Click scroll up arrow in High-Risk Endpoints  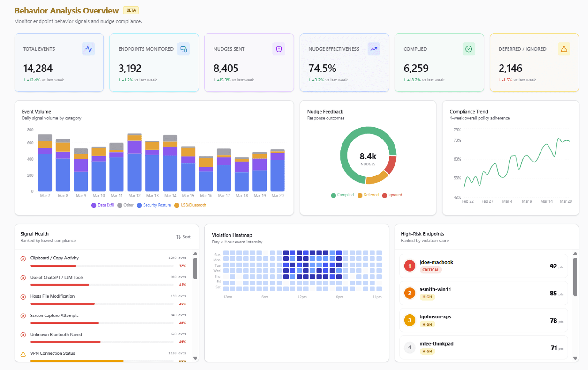tap(575, 253)
